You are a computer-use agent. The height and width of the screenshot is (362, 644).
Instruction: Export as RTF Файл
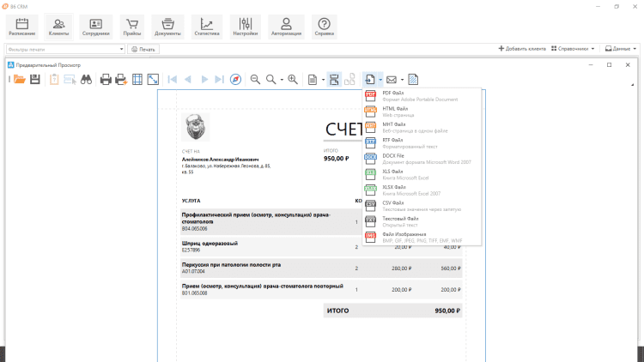point(422,143)
